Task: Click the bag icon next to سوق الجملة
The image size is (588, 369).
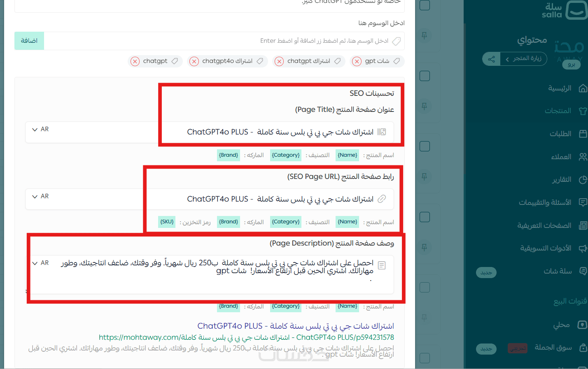Action: [583, 348]
